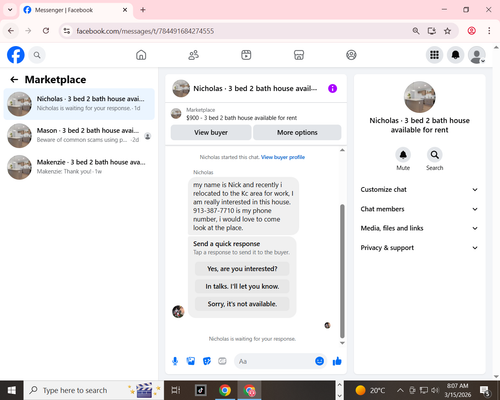Screen dimensions: 500x400
Task: Open the emoji picker smiley icon
Action: (319, 361)
